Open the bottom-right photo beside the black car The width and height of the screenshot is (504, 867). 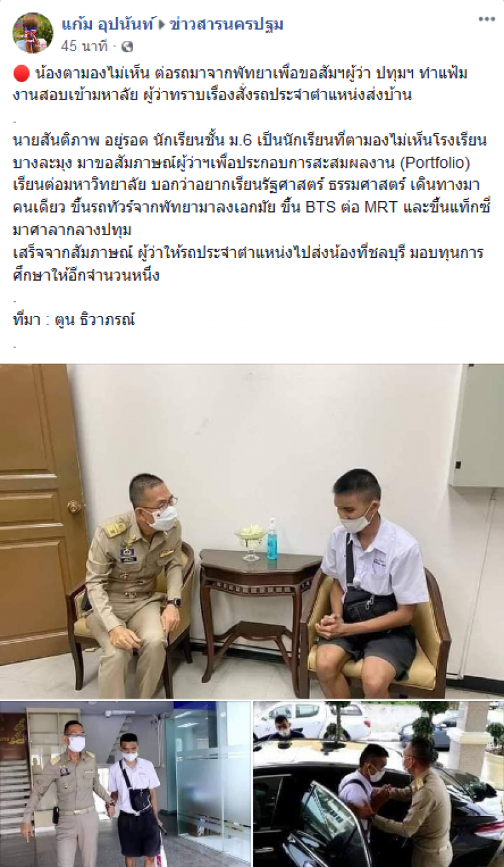379,784
